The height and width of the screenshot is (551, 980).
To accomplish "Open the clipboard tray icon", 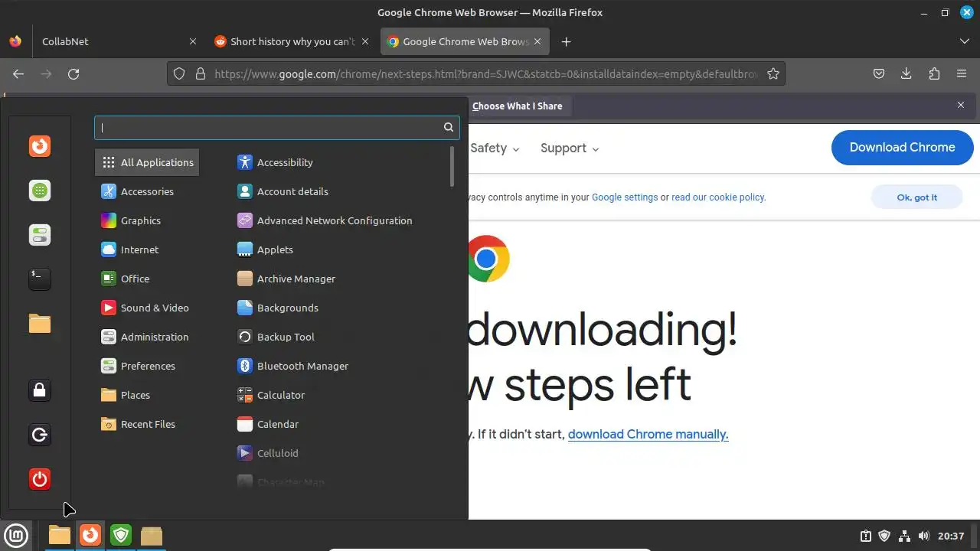I will pos(865,536).
